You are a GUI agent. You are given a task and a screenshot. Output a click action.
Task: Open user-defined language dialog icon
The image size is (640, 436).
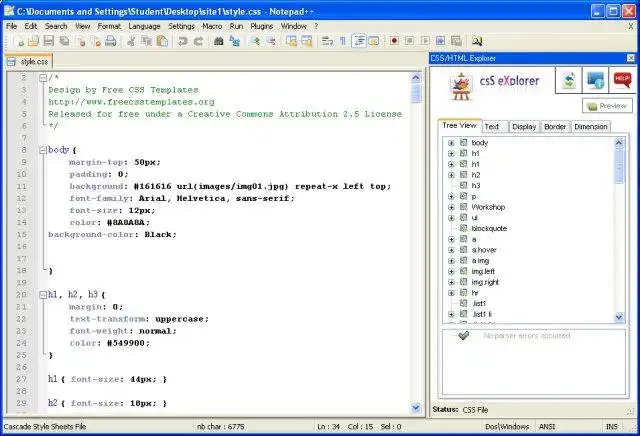(x=374, y=41)
